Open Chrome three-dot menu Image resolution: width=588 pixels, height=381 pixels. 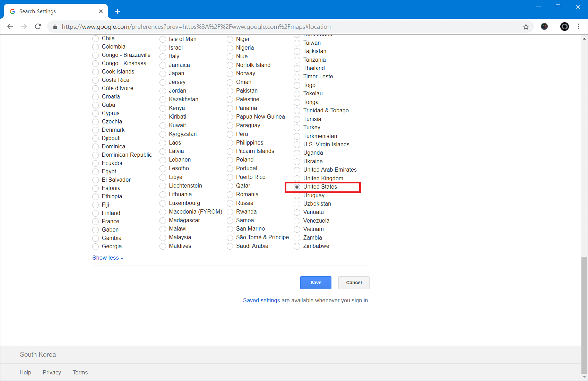click(x=578, y=27)
